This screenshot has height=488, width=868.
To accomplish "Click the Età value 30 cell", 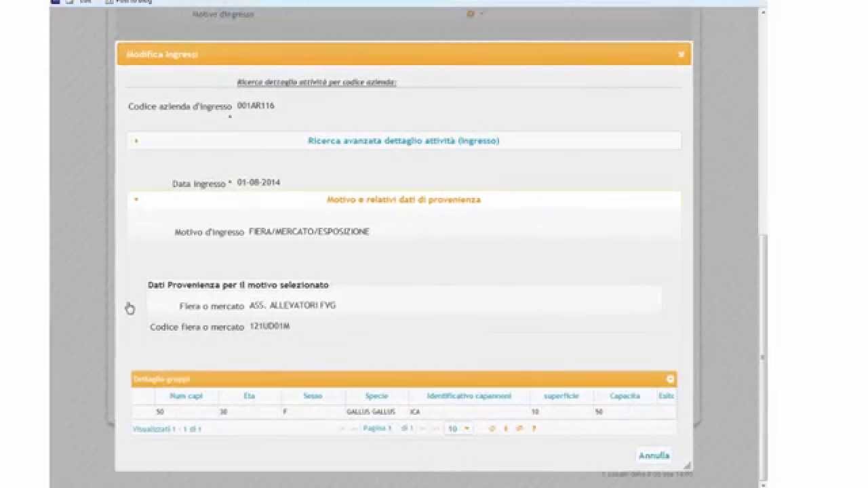I will pos(249,412).
